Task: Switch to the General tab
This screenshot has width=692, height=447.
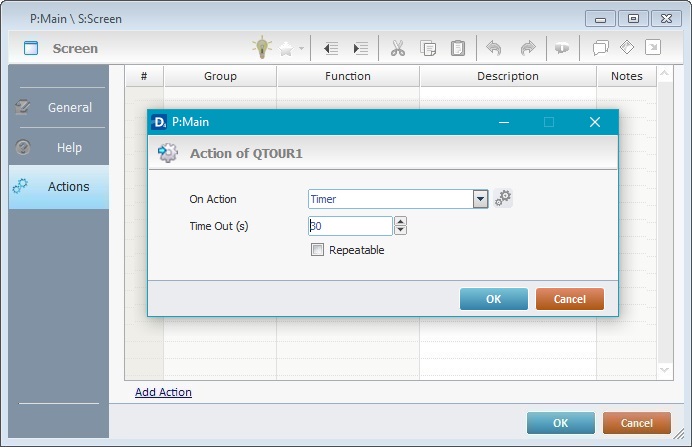Action: 58,108
